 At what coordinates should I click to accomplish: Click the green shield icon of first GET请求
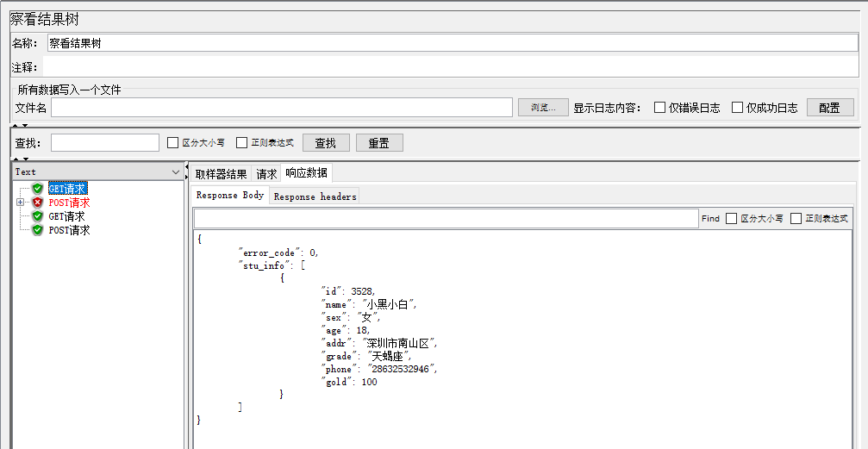tap(38, 189)
